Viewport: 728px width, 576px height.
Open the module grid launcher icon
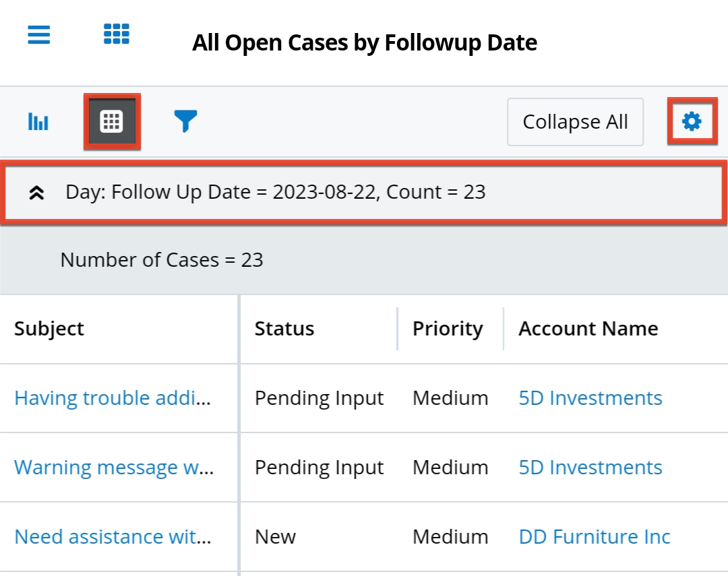[x=116, y=34]
